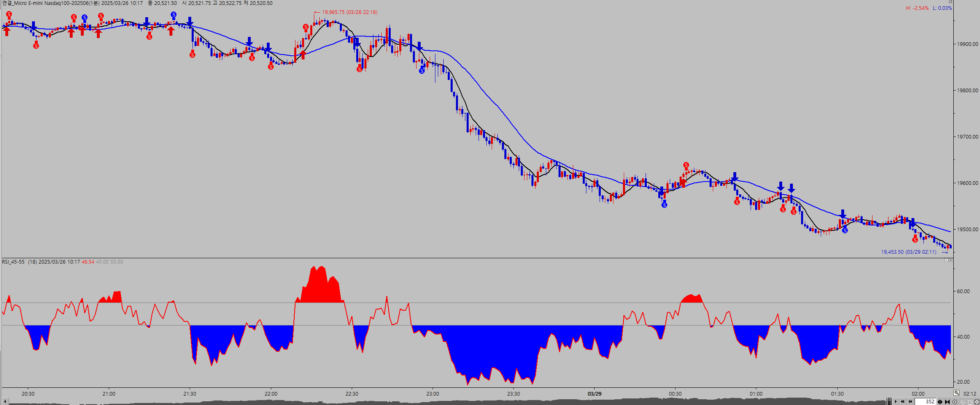This screenshot has width=980, height=405.
Task: Close the RSI indicator panel
Action: coord(950,260)
